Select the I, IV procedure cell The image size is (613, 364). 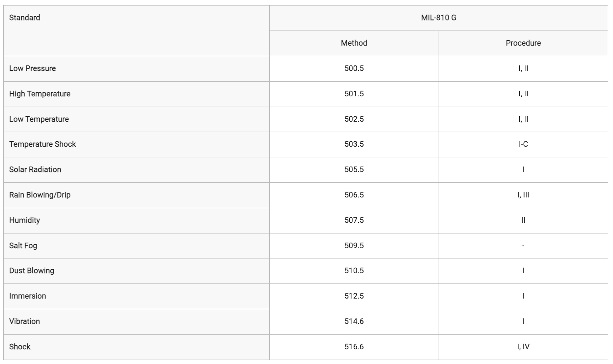[523, 347]
